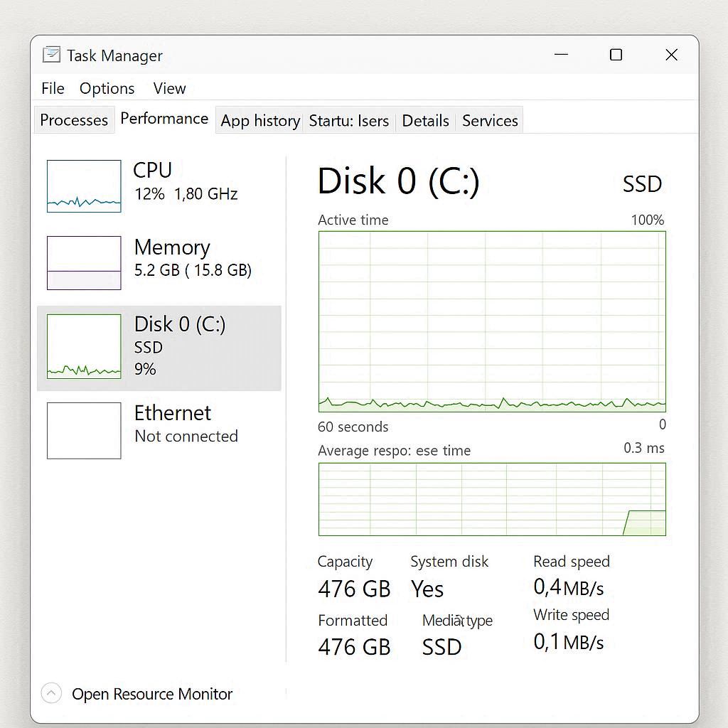Viewport: 728px width, 728px height.
Task: Open the Options menu
Action: 107,88
